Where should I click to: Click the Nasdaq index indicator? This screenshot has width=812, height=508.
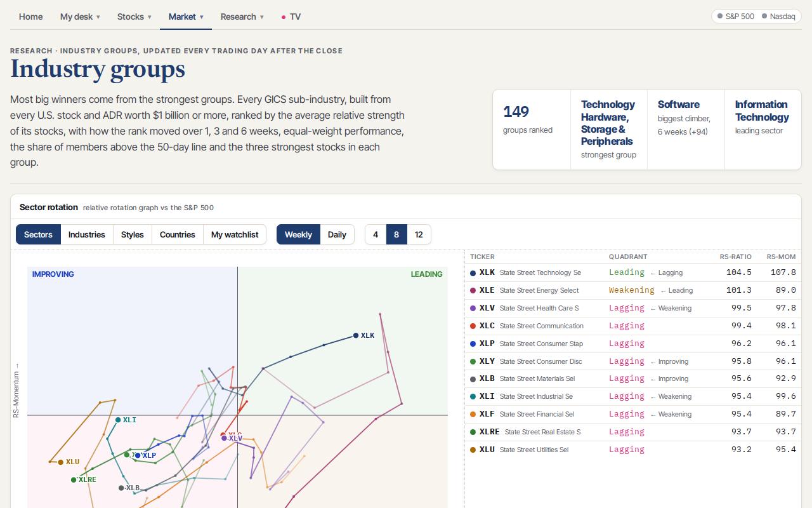coord(778,17)
